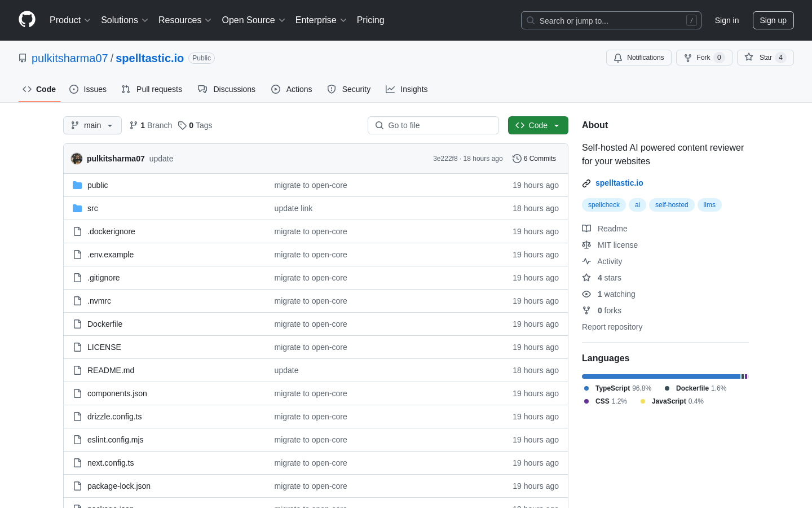Image resolution: width=812 pixels, height=508 pixels.
Task: Click the Sign up button
Action: [773, 20]
